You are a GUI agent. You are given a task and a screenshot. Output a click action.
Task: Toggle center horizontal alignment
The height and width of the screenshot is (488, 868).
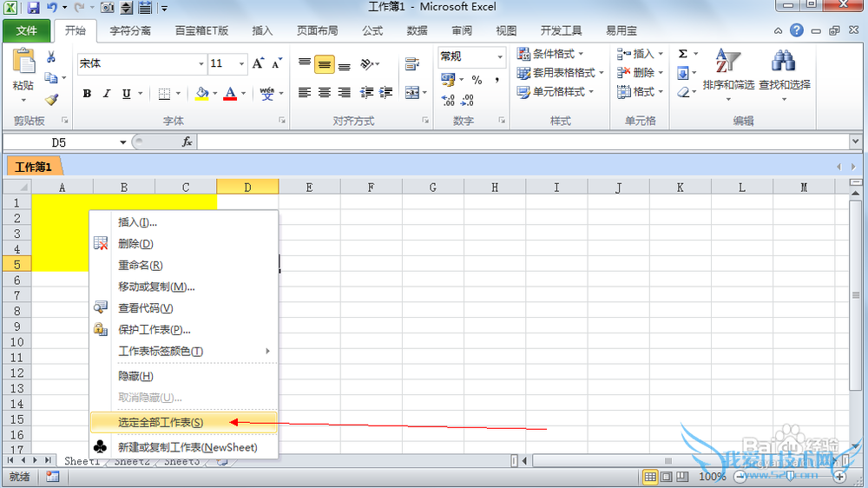click(325, 93)
